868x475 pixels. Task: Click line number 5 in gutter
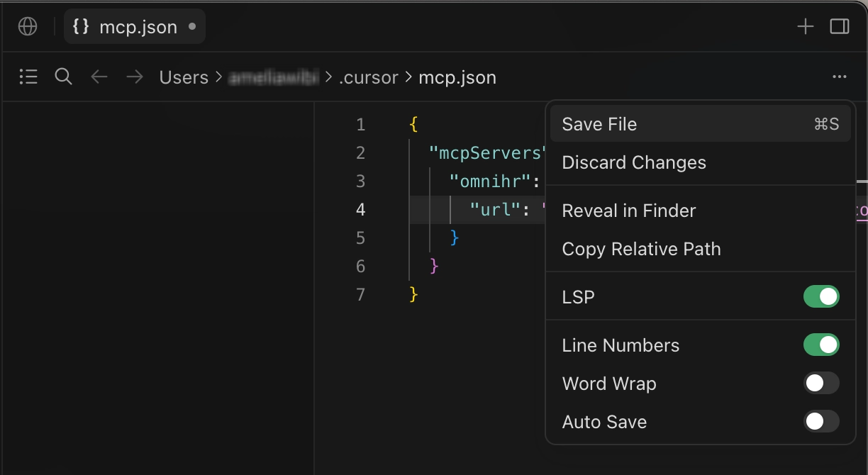(x=361, y=238)
